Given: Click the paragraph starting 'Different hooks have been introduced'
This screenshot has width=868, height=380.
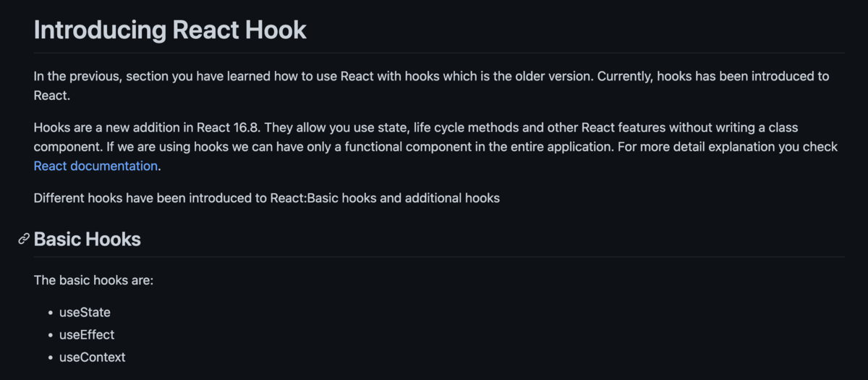Looking at the screenshot, I should [x=266, y=198].
